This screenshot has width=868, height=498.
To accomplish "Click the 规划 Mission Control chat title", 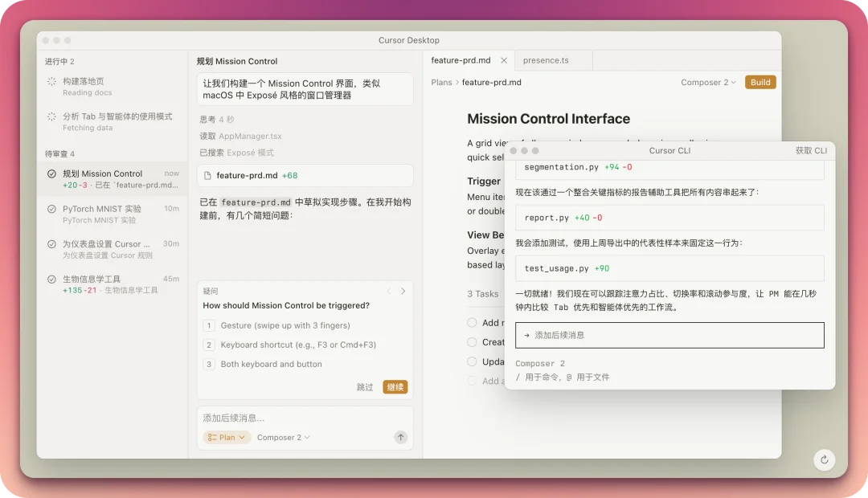I will tap(237, 61).
